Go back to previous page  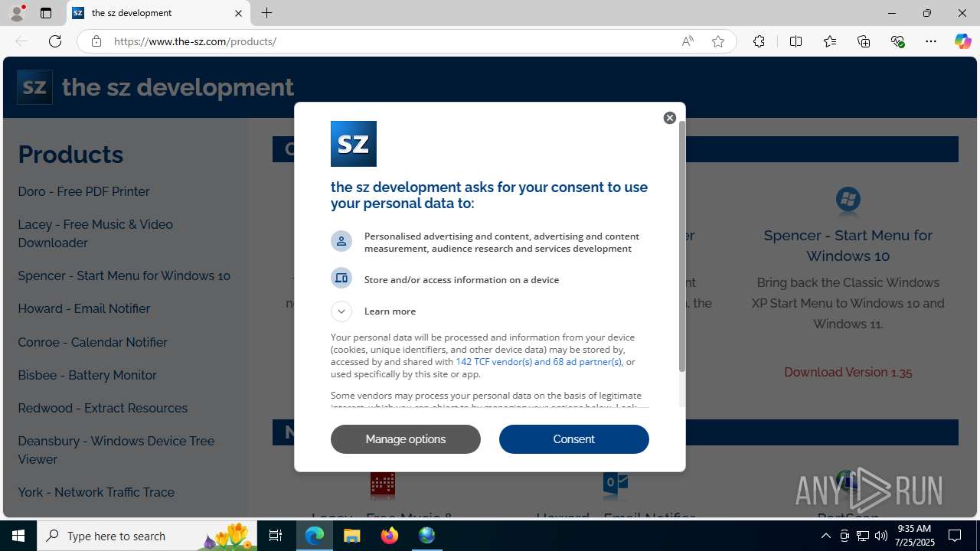pyautogui.click(x=21, y=41)
